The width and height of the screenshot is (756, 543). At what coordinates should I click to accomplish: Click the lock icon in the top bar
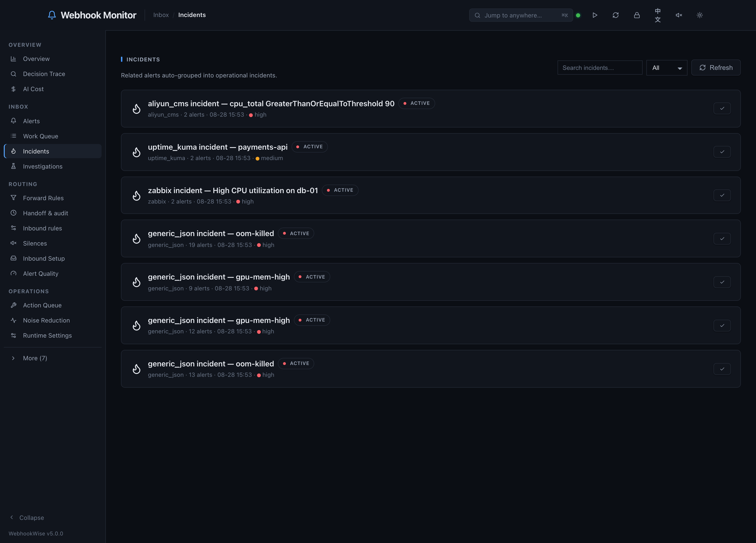(x=637, y=15)
